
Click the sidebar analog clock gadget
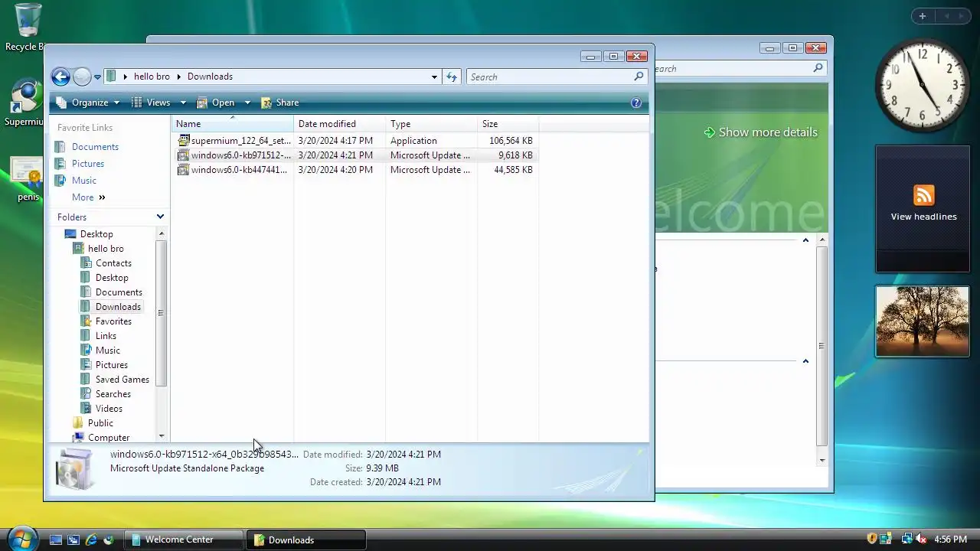[x=923, y=86]
